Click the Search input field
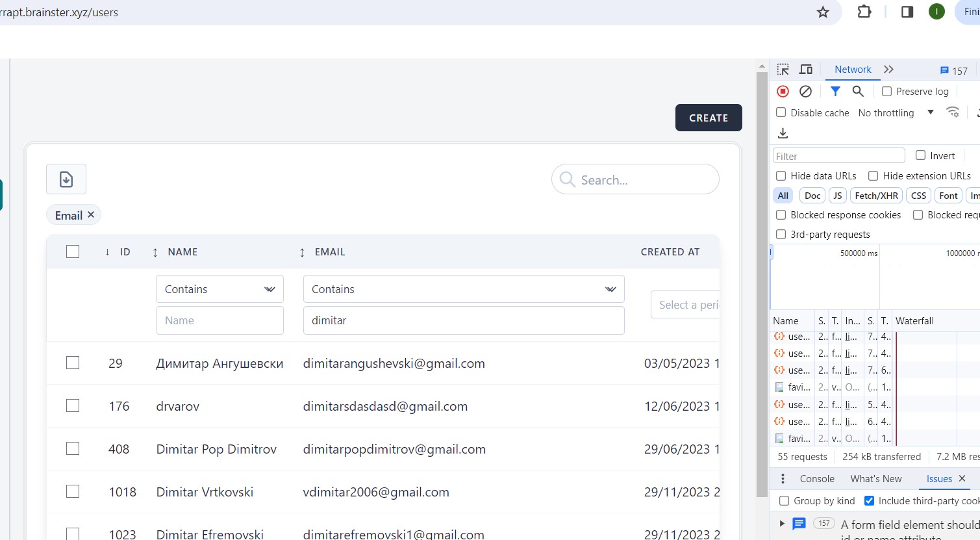This screenshot has height=540, width=980. [x=643, y=180]
